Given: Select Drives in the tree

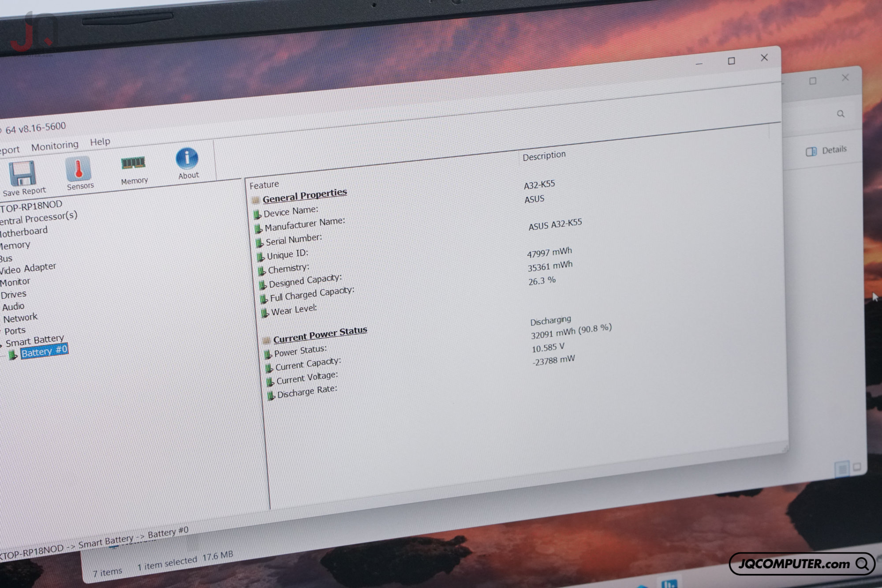Looking at the screenshot, I should (x=13, y=294).
